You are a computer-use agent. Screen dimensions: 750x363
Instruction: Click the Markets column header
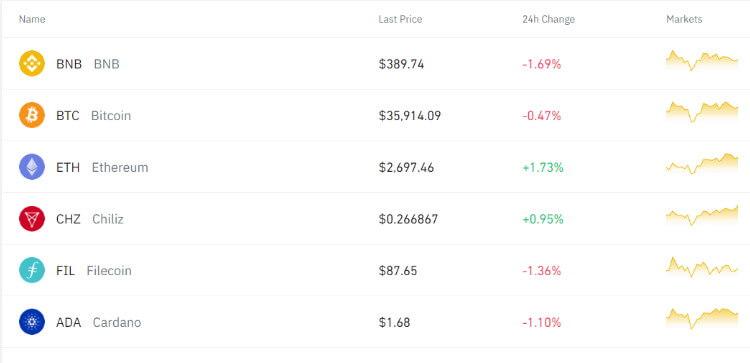pos(684,20)
